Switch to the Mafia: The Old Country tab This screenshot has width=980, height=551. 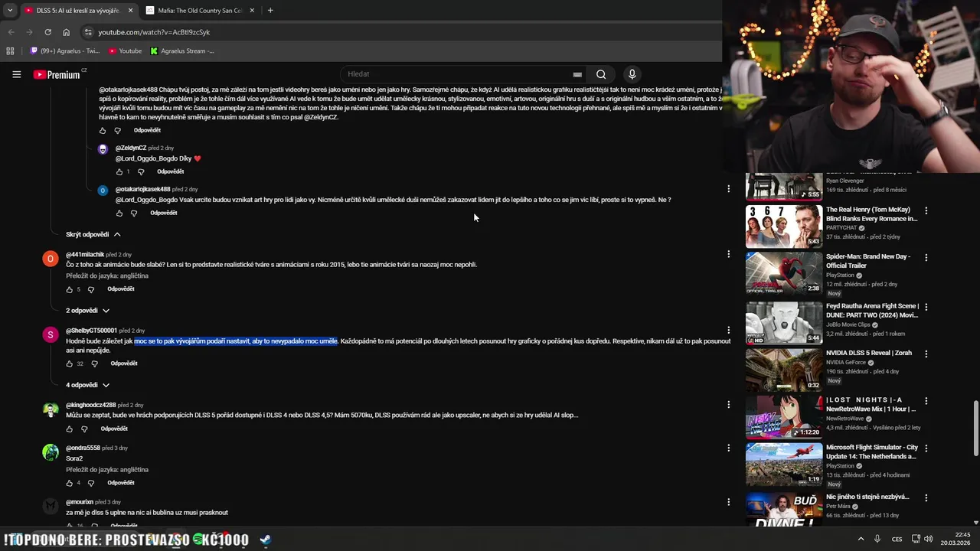click(201, 11)
